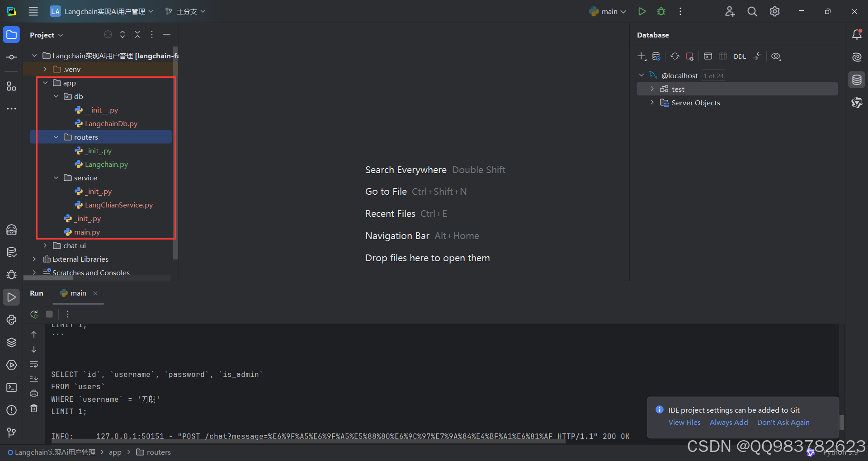Open the Database tool window icon
This screenshot has width=868, height=461.
tap(857, 80)
